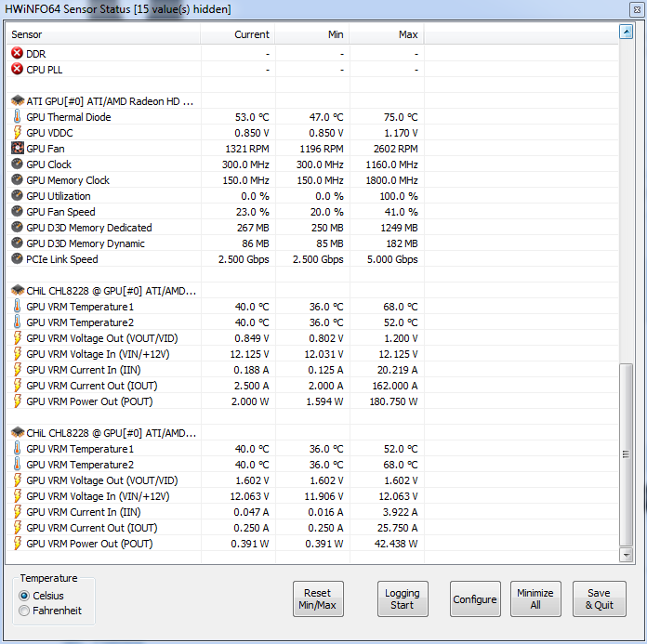Viewport: 647px width, 644px height.
Task: Click the VRM Power Out max 180.750 W
Action: 393,401
